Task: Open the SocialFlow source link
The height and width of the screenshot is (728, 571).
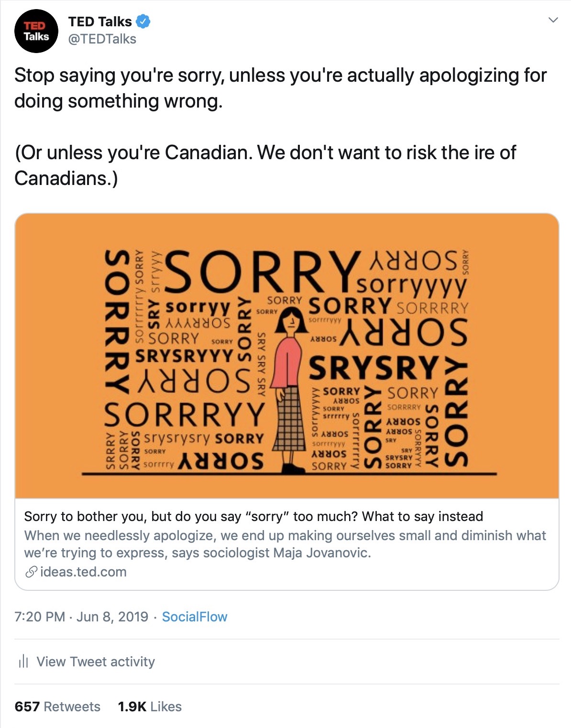Action: tap(195, 617)
